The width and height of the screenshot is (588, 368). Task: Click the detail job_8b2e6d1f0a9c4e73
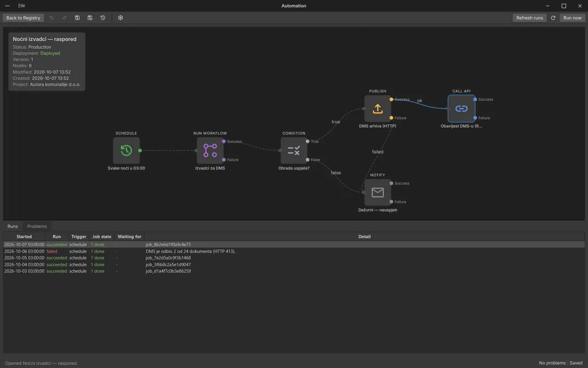[168, 244]
